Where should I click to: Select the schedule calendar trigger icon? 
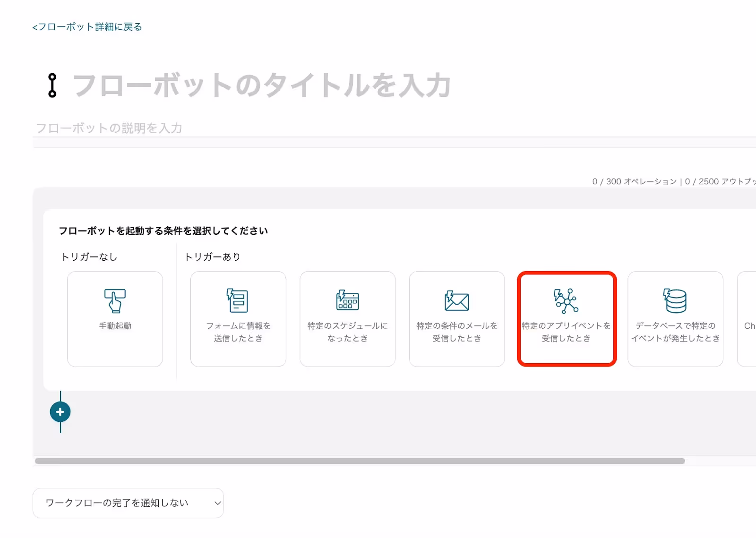tap(347, 300)
